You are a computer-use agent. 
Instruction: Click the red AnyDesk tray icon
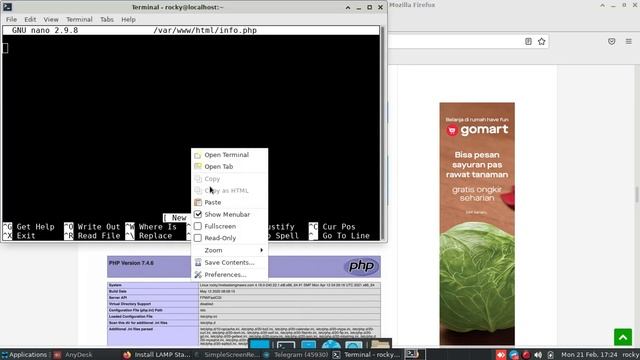coord(501,355)
